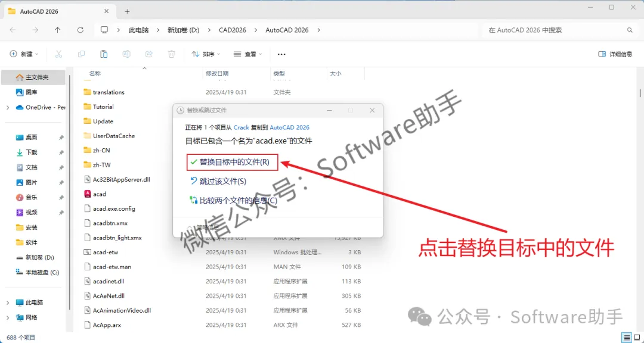The image size is (644, 343).
Task: Select the acad.exe.config file
Action: click(x=114, y=208)
